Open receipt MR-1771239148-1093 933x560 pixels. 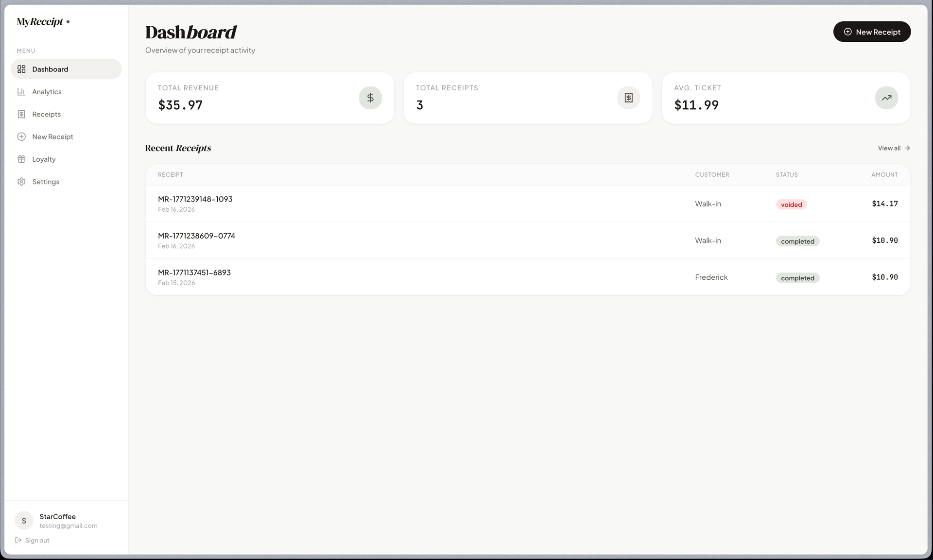coord(195,199)
